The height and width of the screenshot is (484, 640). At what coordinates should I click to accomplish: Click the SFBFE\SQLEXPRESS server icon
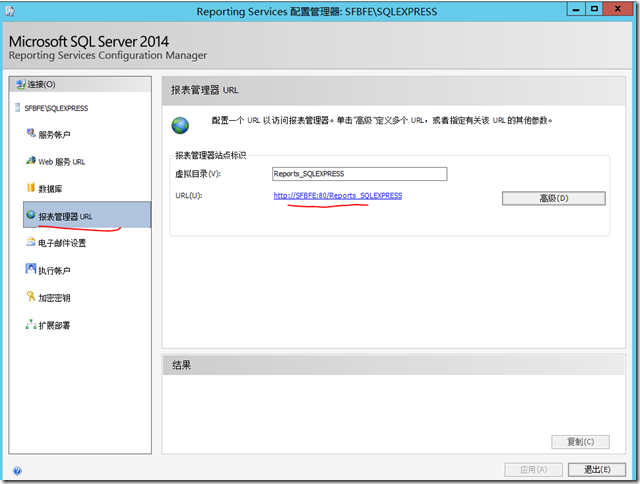click(17, 108)
